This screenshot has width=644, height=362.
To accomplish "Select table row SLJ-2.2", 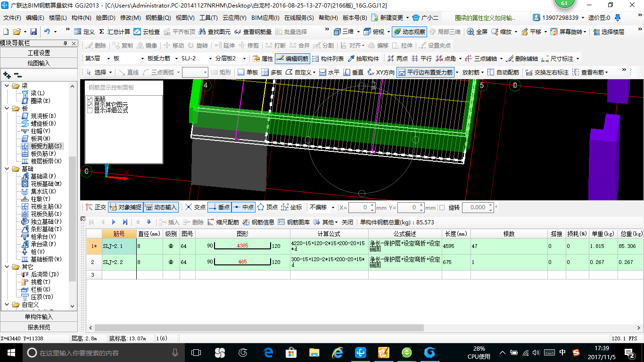I will [364, 262].
